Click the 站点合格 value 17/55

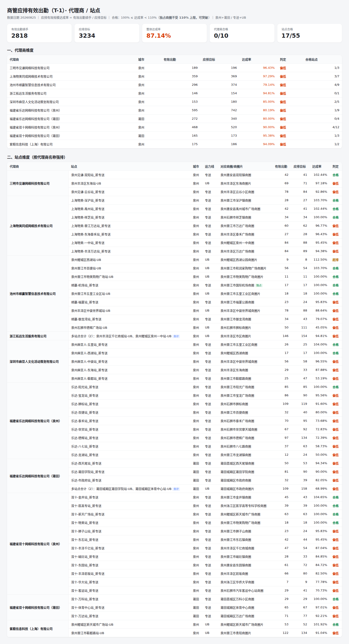click(x=291, y=36)
